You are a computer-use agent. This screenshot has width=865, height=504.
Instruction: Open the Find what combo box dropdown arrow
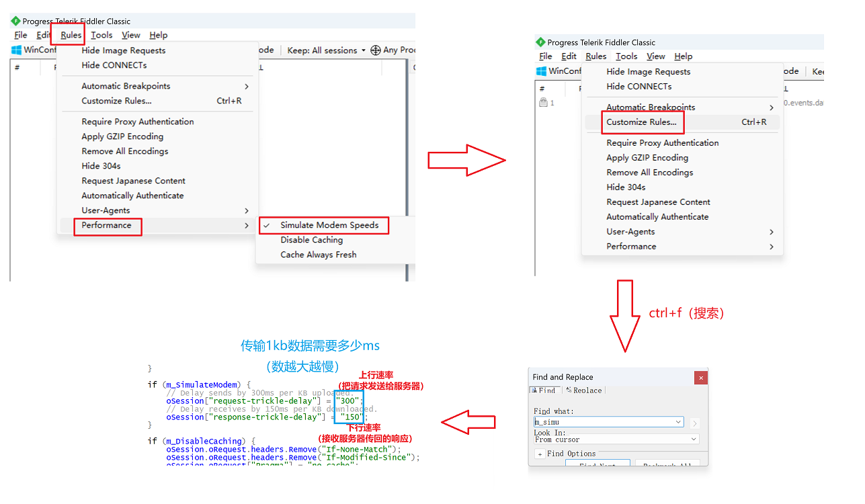pyautogui.click(x=678, y=423)
